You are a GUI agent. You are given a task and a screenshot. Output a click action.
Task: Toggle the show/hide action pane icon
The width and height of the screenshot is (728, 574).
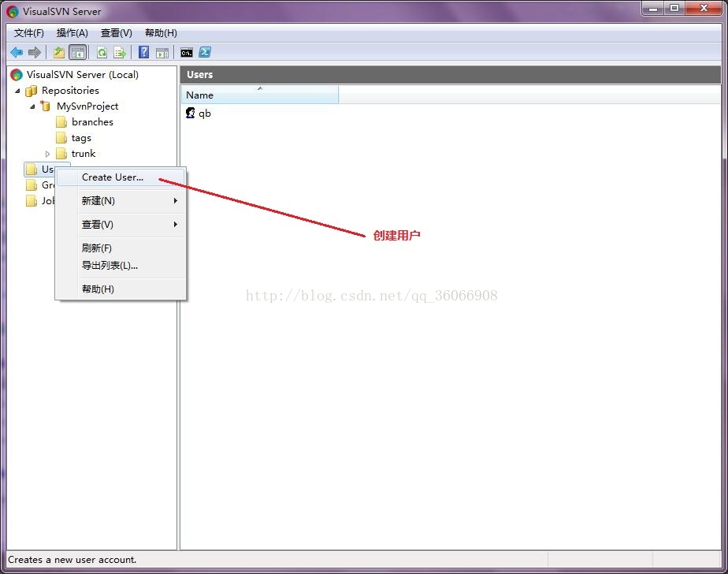coord(162,53)
